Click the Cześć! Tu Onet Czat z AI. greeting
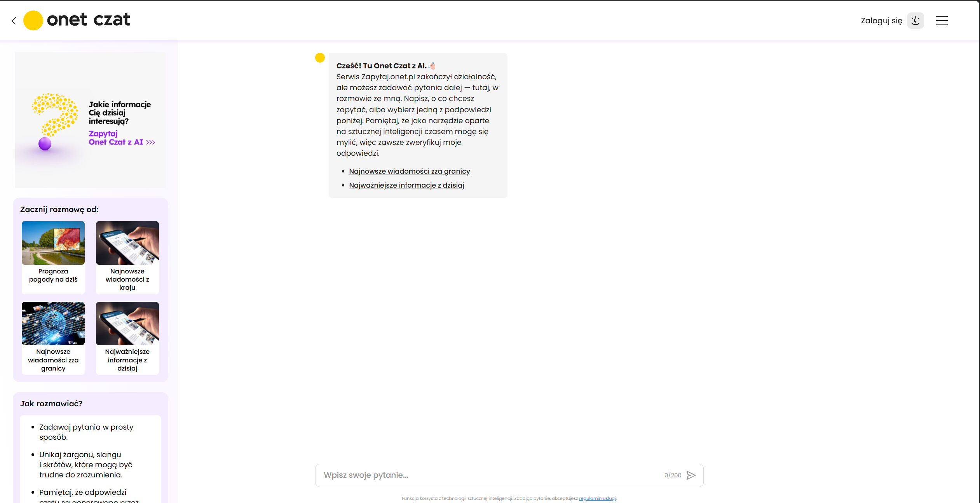Viewport: 980px width, 503px height. (382, 66)
